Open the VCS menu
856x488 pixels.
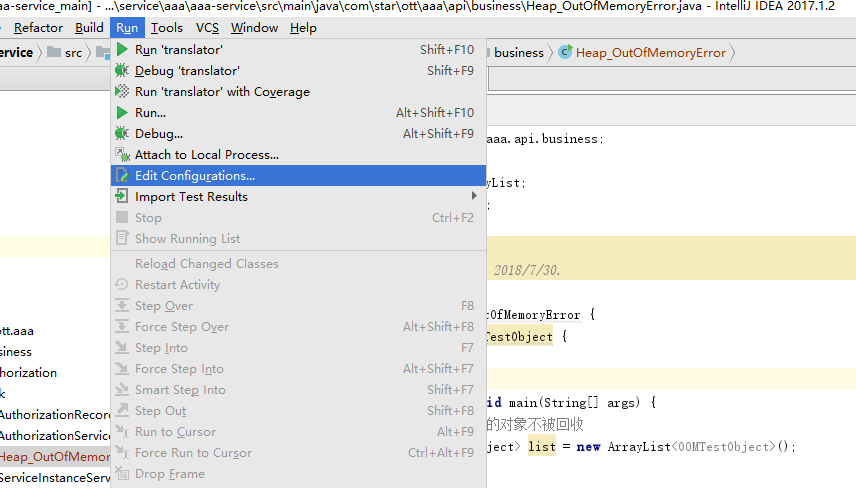pyautogui.click(x=207, y=28)
